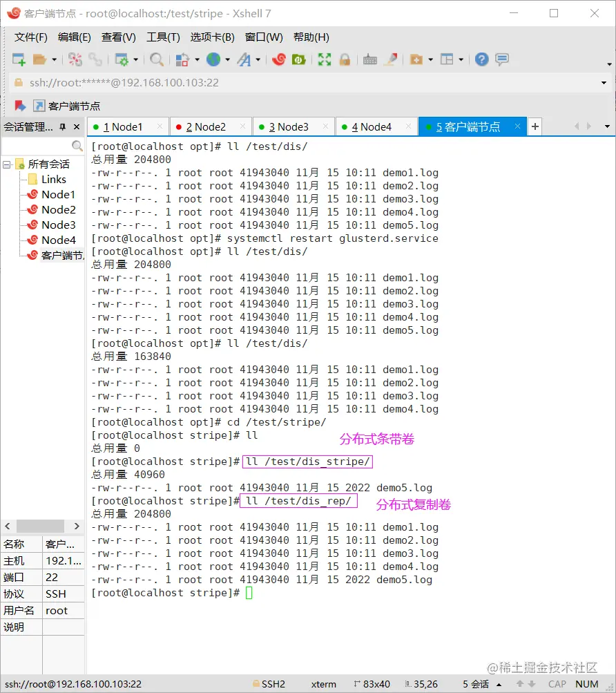Viewport: 616px width, 693px height.
Task: Open the layout icon dropdown arrow
Action: [x=461, y=59]
